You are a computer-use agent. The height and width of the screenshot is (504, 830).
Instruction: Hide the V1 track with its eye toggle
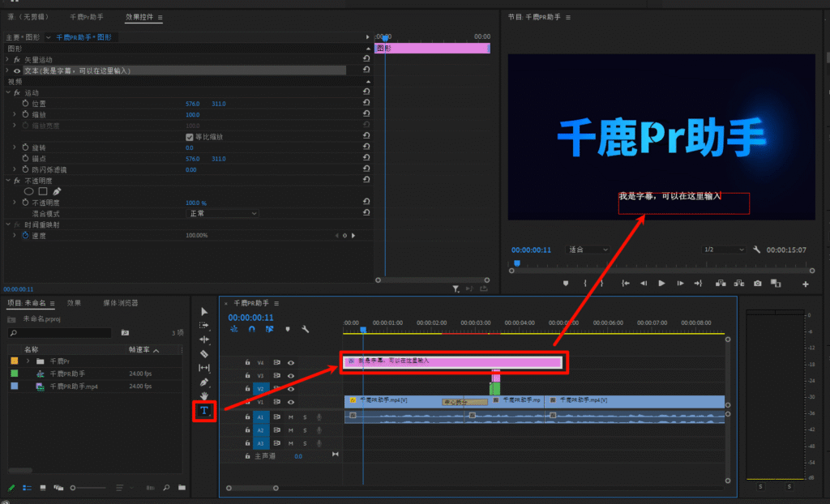[x=290, y=401]
